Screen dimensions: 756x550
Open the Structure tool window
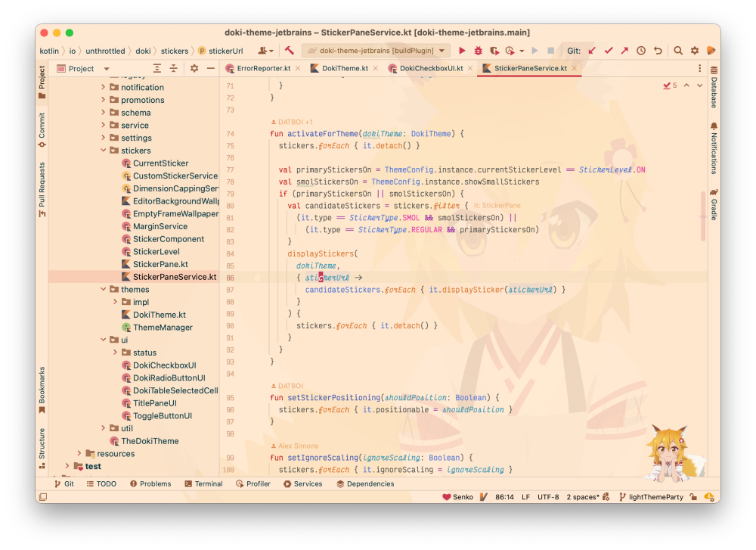pos(42,448)
